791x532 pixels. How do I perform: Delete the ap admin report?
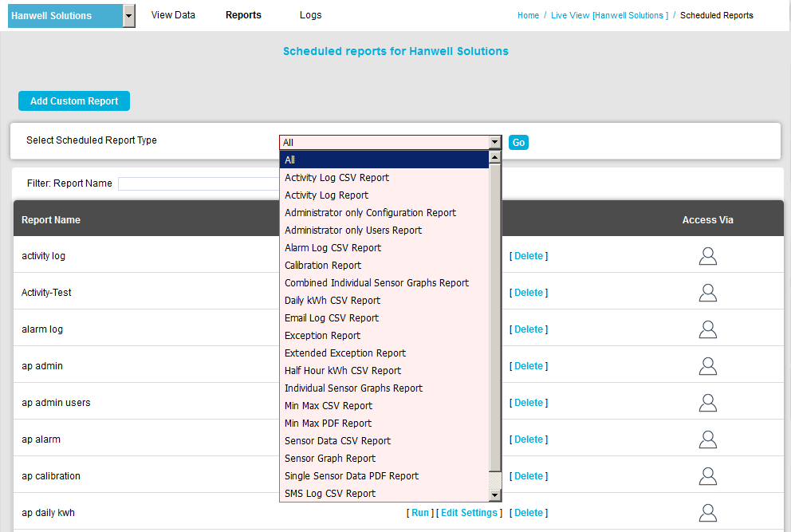pyautogui.click(x=528, y=366)
